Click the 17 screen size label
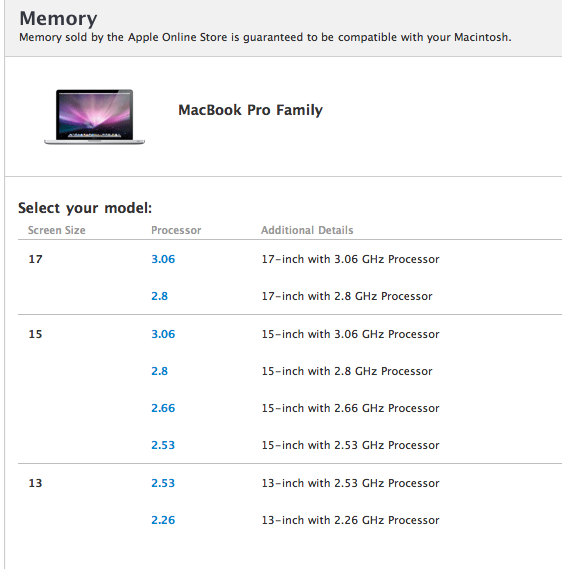This screenshot has width=562, height=569. [35, 259]
